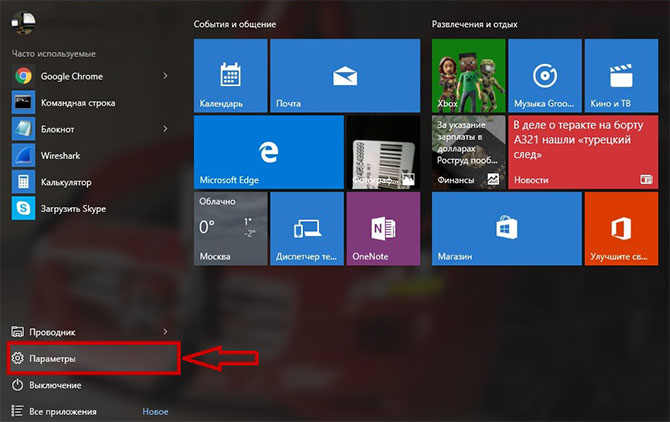Open Музыка Groove tile
This screenshot has width=670, height=422.
(x=545, y=76)
